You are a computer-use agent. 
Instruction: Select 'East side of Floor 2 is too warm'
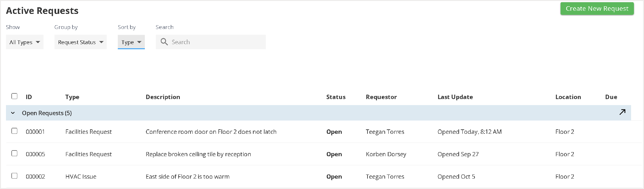[187, 176]
